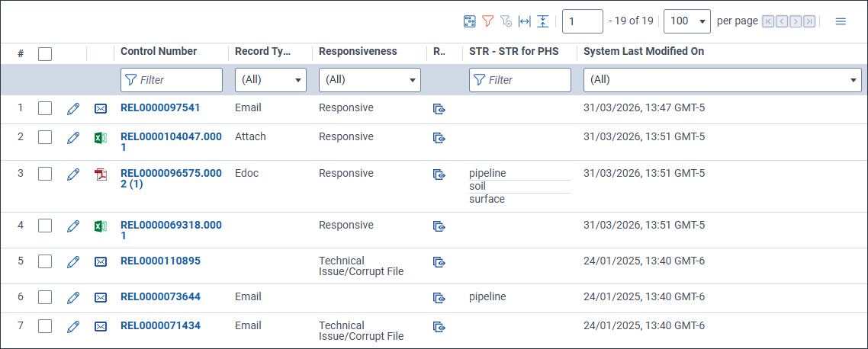Image resolution: width=868 pixels, height=349 pixels.
Task: Edit REL0000071434 via pencil icon
Action: coord(73,327)
